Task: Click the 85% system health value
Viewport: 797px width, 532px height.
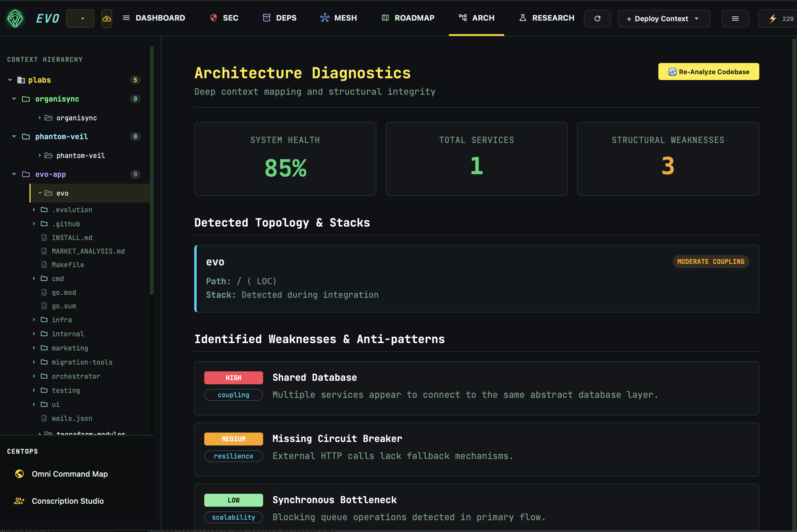Action: (285, 168)
